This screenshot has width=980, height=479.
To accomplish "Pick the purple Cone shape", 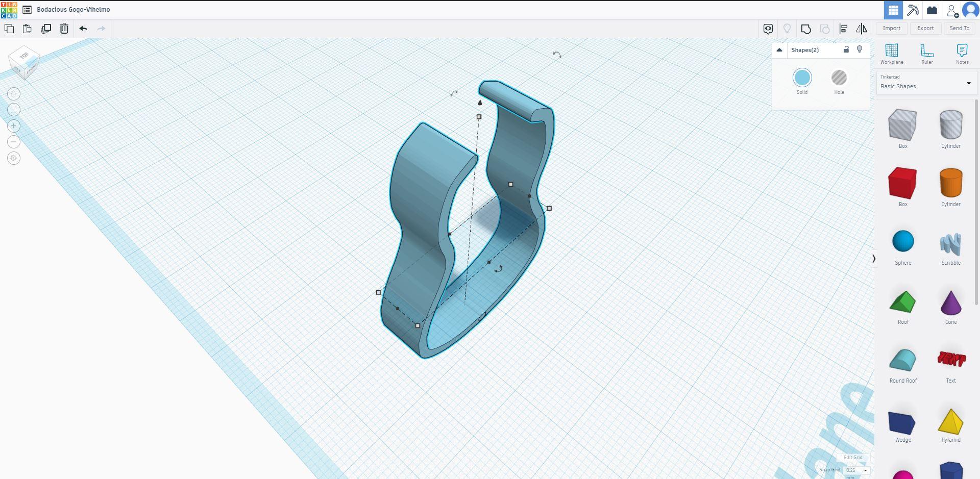I will point(951,302).
